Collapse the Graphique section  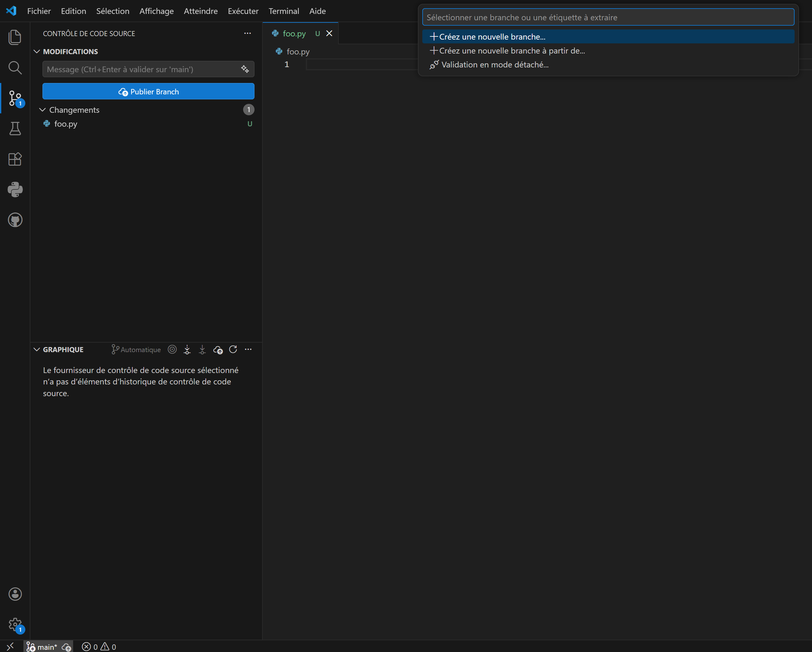[x=36, y=349]
